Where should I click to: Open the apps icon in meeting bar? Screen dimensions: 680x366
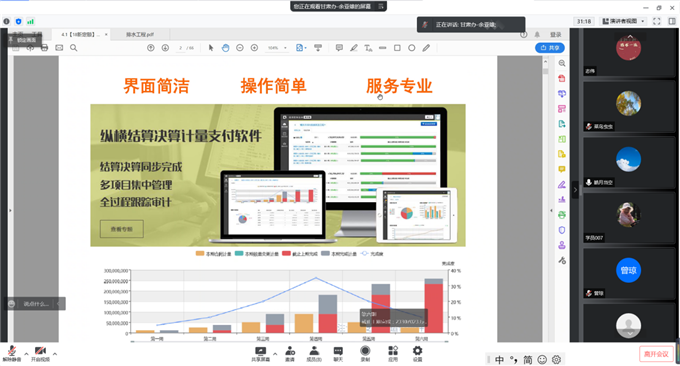tap(393, 353)
